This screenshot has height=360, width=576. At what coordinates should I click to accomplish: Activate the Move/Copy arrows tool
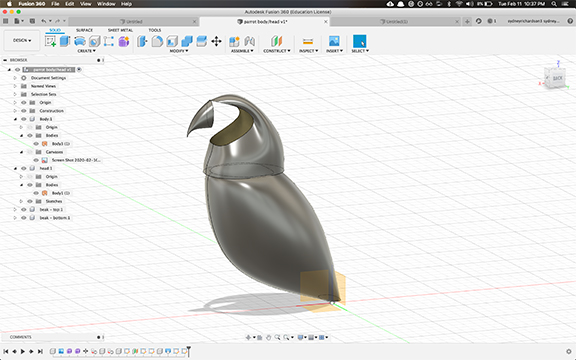click(216, 41)
